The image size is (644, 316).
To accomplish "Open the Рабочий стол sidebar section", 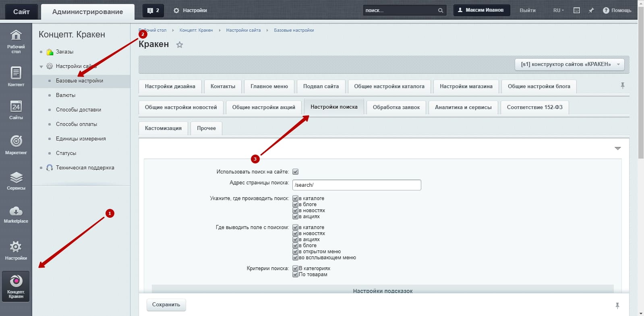I will coord(16,41).
